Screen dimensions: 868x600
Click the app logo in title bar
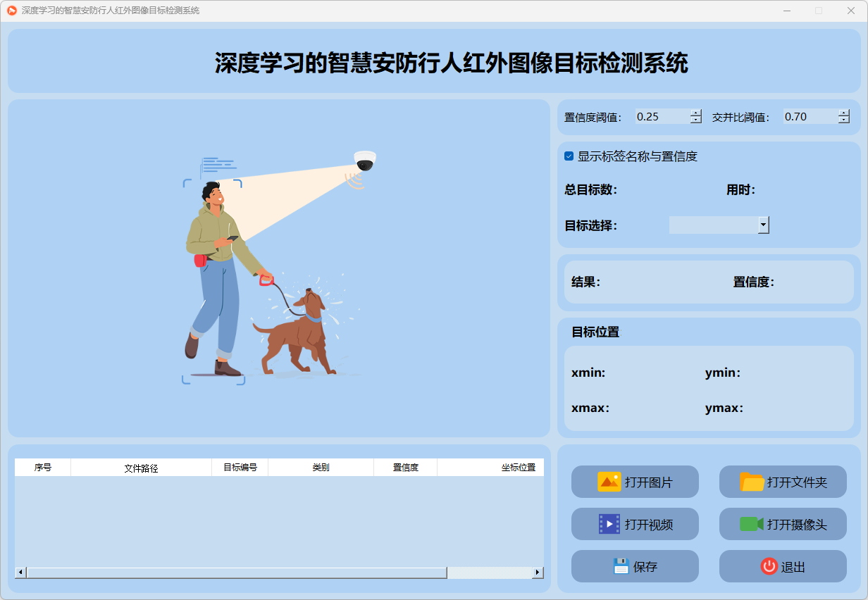(x=12, y=11)
